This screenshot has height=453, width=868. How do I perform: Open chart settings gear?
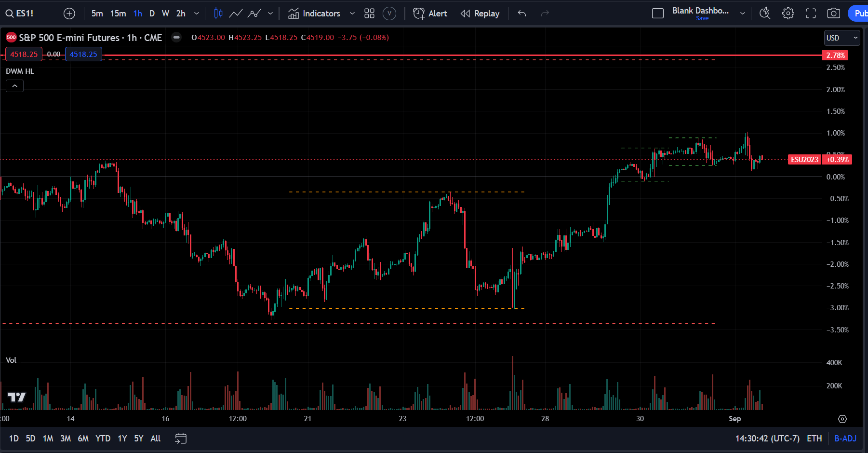(x=788, y=13)
